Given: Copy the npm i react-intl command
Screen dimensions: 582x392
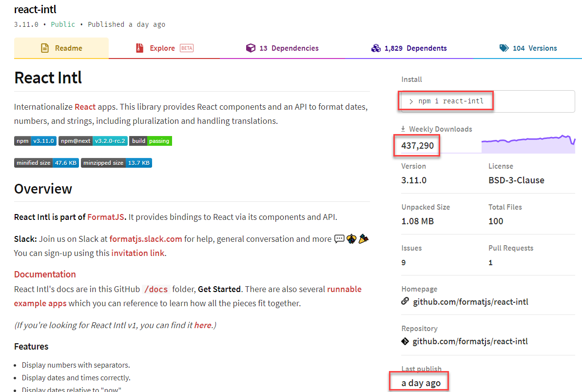Looking at the screenshot, I should tap(450, 101).
